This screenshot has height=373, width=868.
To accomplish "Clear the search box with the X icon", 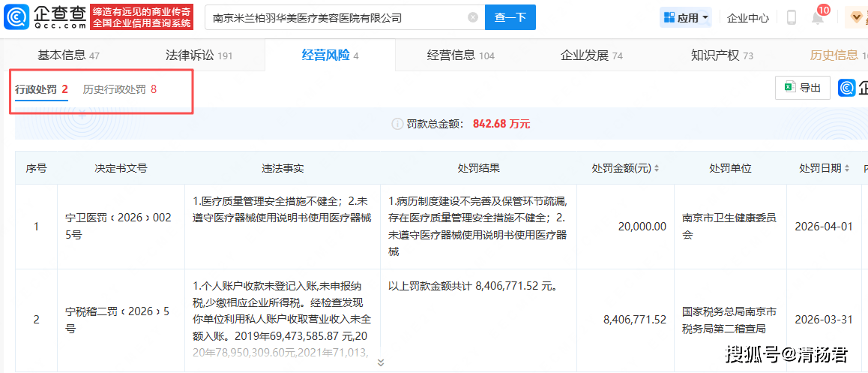I will click(473, 17).
